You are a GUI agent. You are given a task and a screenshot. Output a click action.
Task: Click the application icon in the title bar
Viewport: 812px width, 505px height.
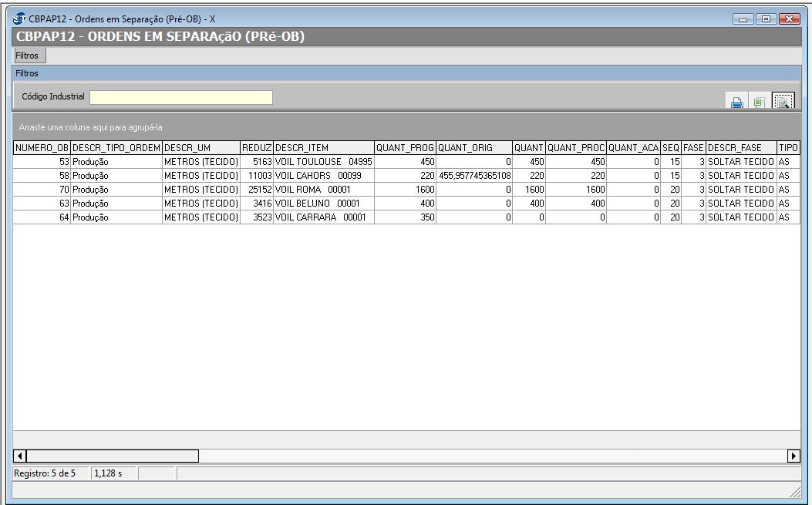[x=19, y=19]
